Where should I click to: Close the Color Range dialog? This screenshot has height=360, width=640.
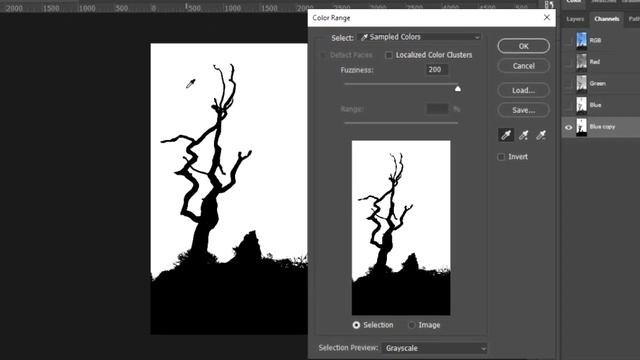click(x=547, y=18)
